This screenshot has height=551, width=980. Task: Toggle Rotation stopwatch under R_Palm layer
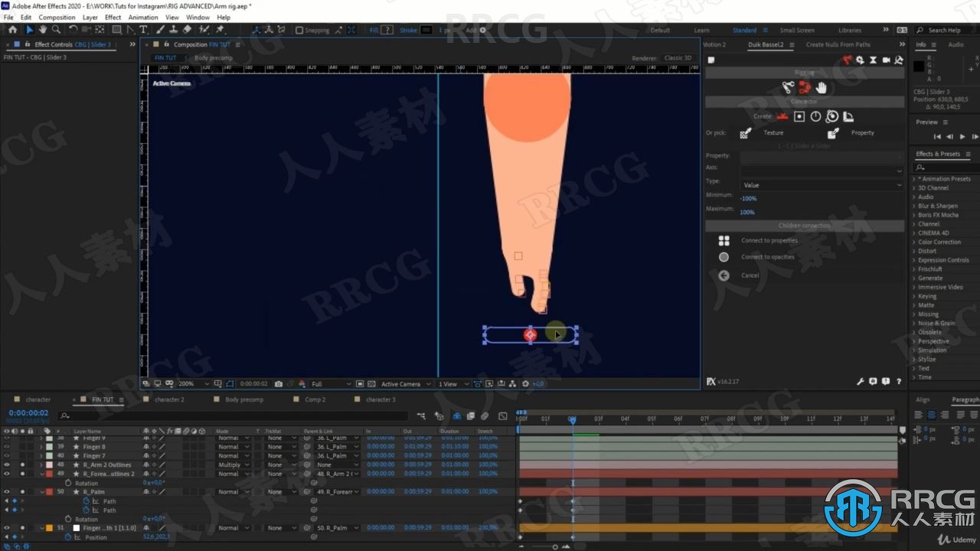67,519
